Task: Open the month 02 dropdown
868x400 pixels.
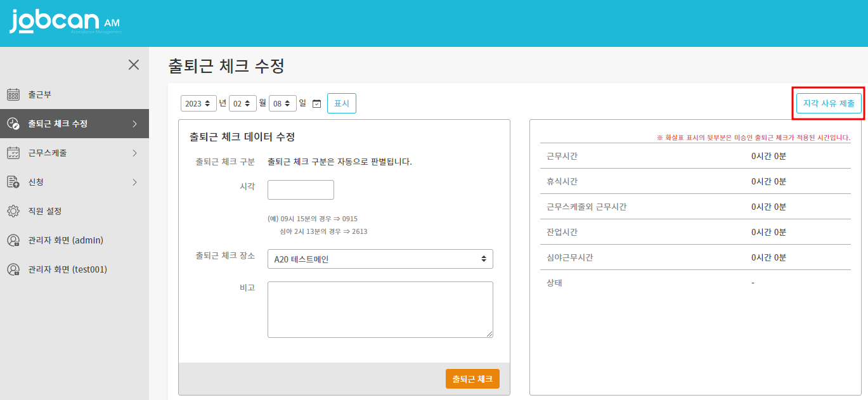Action: [x=242, y=103]
